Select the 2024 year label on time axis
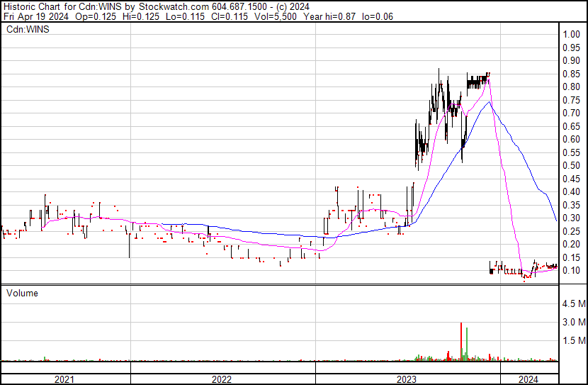 point(528,379)
